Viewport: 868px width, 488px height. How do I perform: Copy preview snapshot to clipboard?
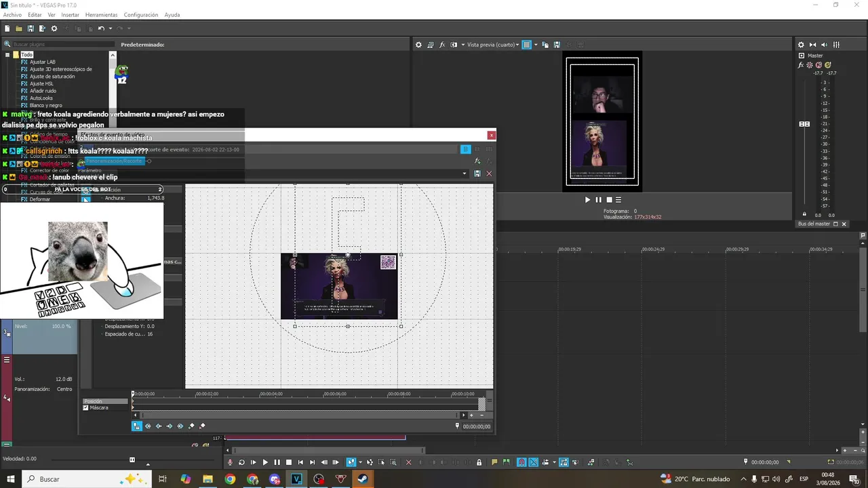pos(546,45)
